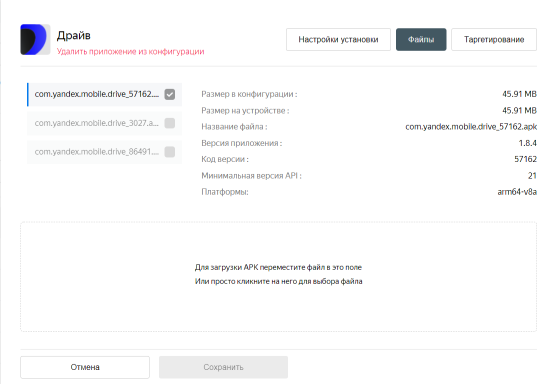The height and width of the screenshot is (384, 553).
Task: Click the app version value 1.8.4
Action: click(528, 143)
